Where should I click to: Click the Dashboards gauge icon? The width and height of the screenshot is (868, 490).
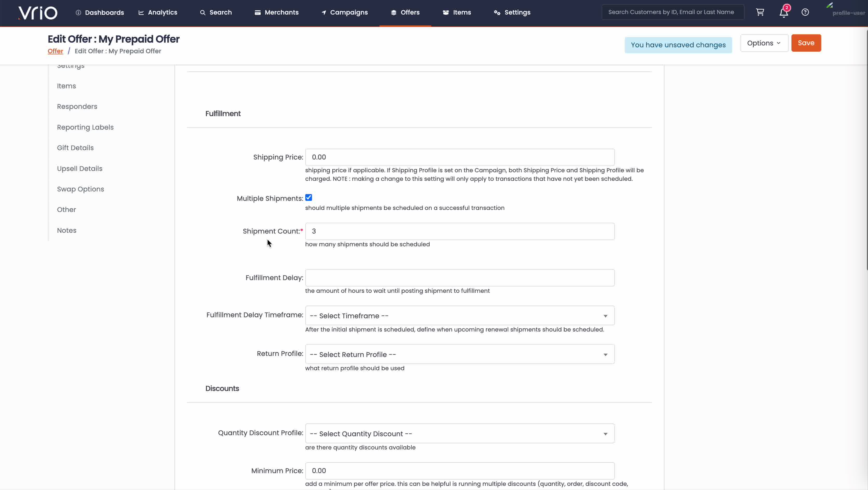78,12
